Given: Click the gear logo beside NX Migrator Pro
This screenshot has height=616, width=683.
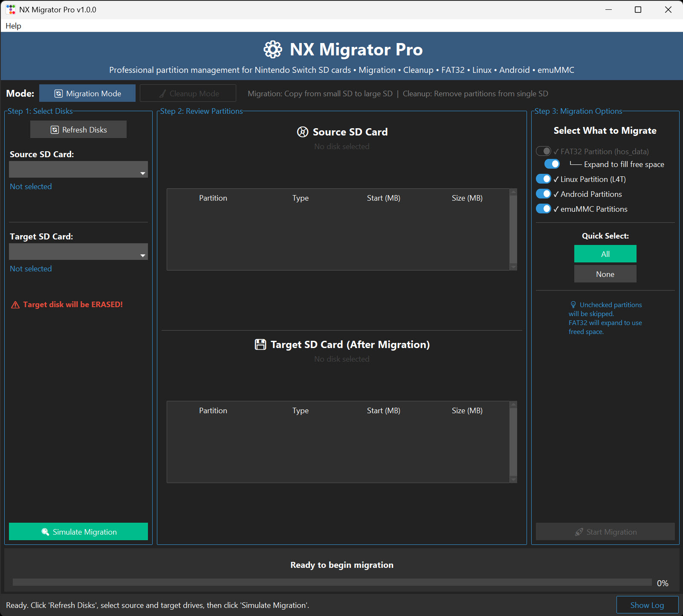Looking at the screenshot, I should pos(273,49).
